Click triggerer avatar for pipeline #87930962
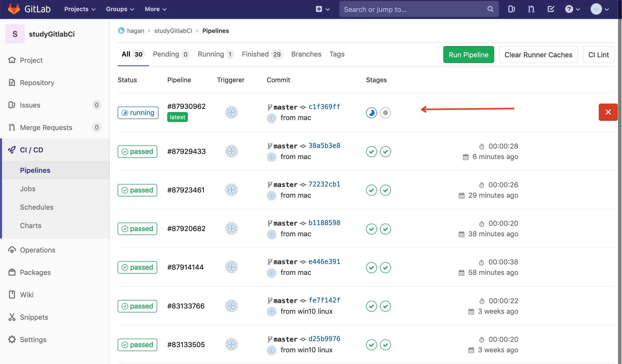Image resolution: width=622 pixels, height=364 pixels. (232, 112)
